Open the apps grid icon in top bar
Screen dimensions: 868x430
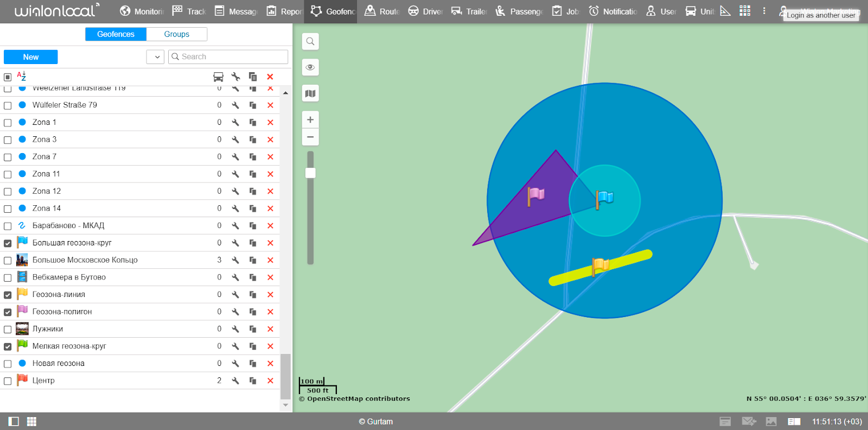(x=745, y=11)
